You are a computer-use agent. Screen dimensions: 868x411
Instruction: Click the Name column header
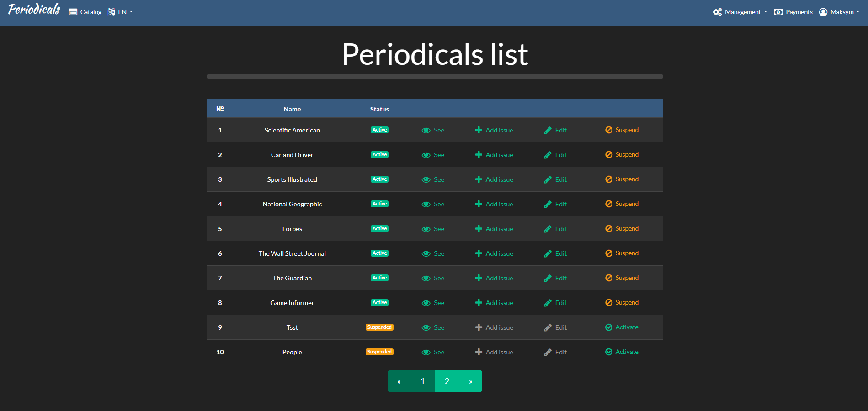(x=292, y=109)
